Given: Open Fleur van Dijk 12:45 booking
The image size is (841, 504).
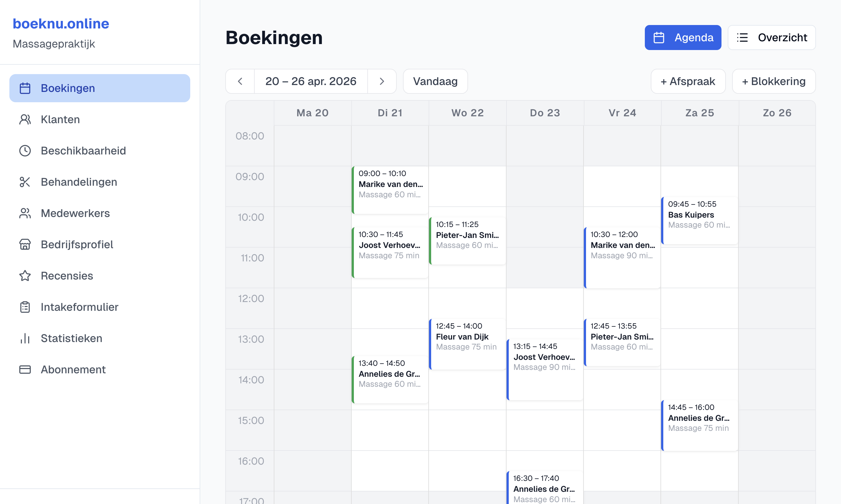Looking at the screenshot, I should coord(467,343).
